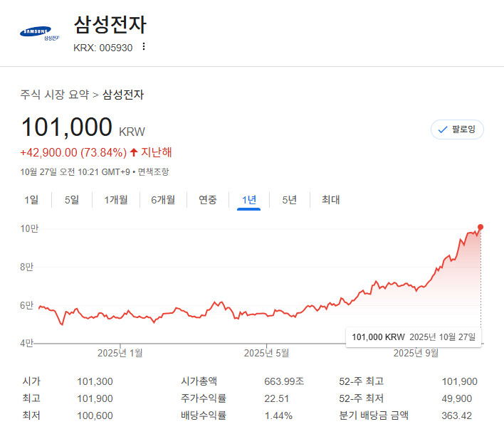Switch to the 6개월 chart tab

point(163,200)
